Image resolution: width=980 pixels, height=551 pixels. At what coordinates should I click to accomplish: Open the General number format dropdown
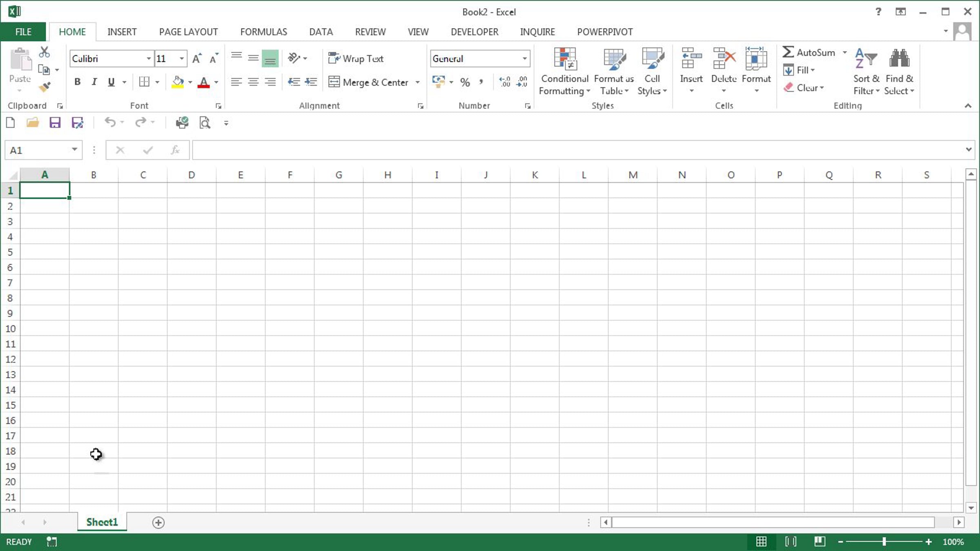click(x=524, y=58)
